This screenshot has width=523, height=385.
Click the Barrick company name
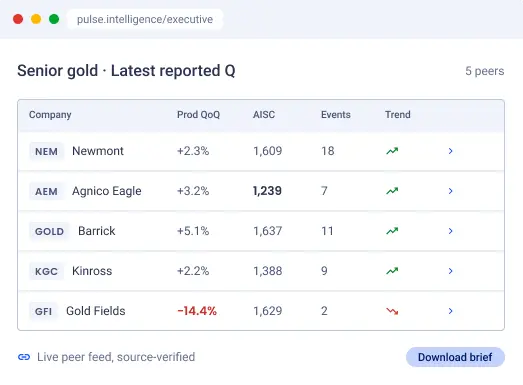[x=97, y=231]
